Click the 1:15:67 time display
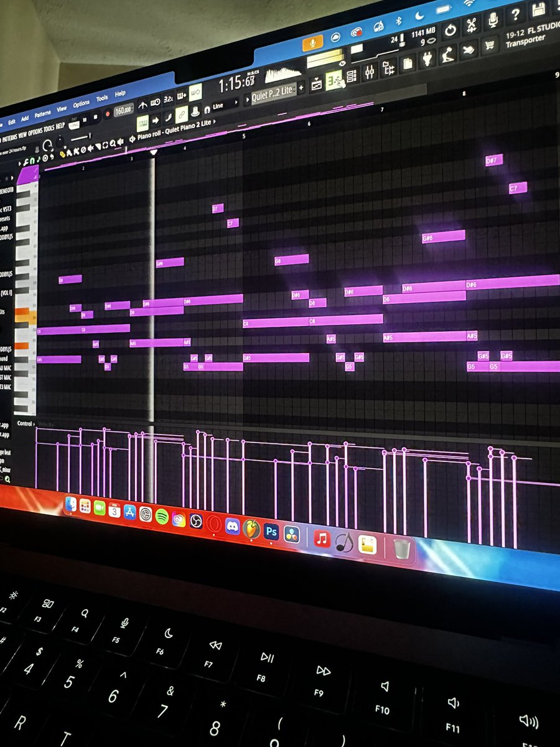Viewport: 560px width, 747px height. click(x=236, y=84)
